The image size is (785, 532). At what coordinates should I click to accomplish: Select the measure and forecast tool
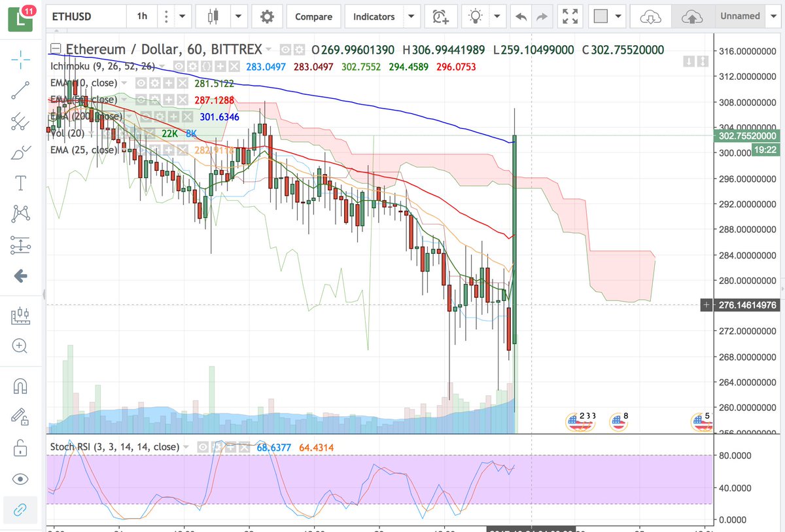(x=20, y=245)
